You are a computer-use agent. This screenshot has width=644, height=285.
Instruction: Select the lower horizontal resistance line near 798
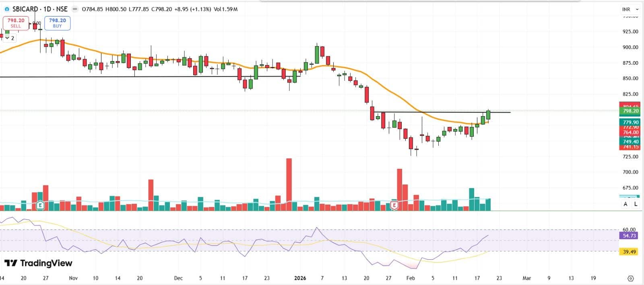[443, 112]
